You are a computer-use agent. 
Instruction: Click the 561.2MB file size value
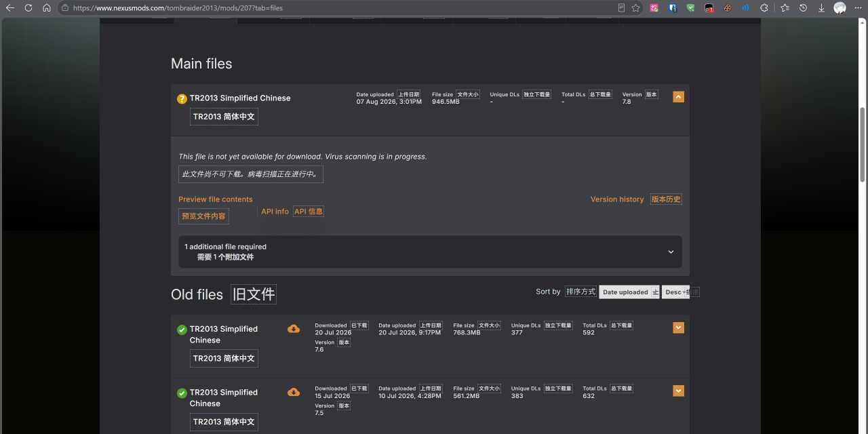[x=467, y=396]
